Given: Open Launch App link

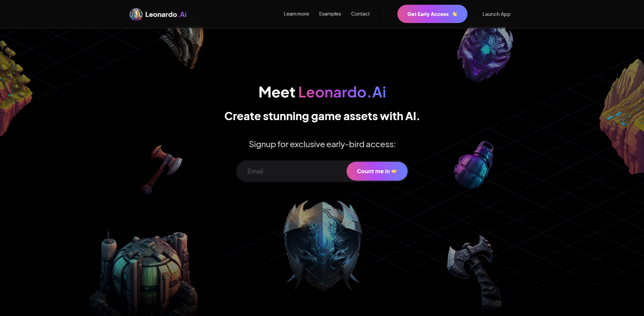Looking at the screenshot, I should pyautogui.click(x=496, y=14).
